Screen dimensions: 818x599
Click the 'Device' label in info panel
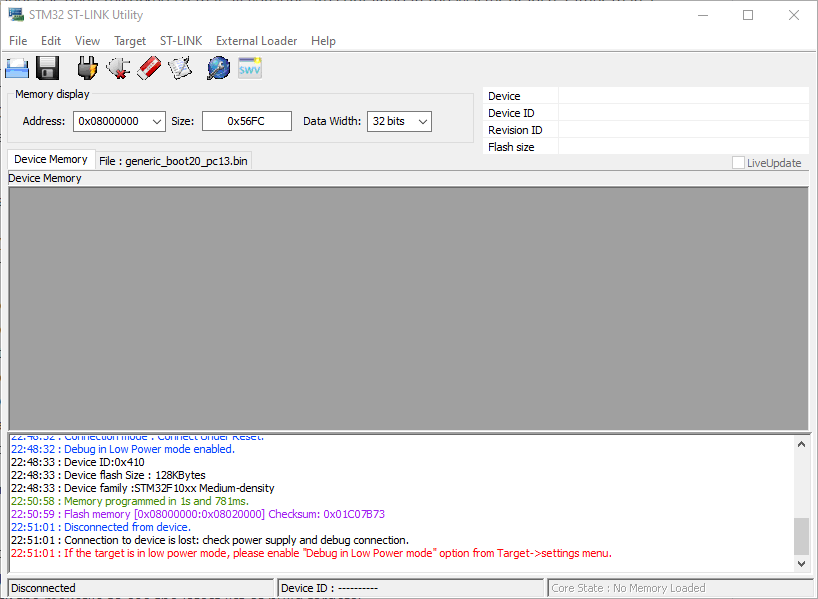(504, 96)
